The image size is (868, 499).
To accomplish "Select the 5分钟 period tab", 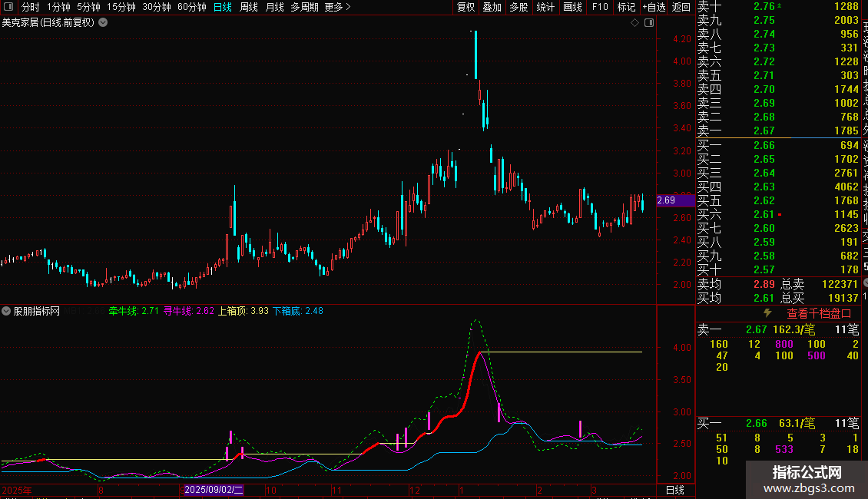I will 88,7.
